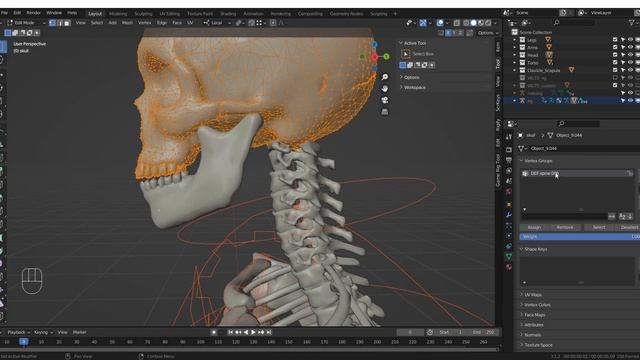
Task: Enable face select mode in header
Action: (x=67, y=23)
